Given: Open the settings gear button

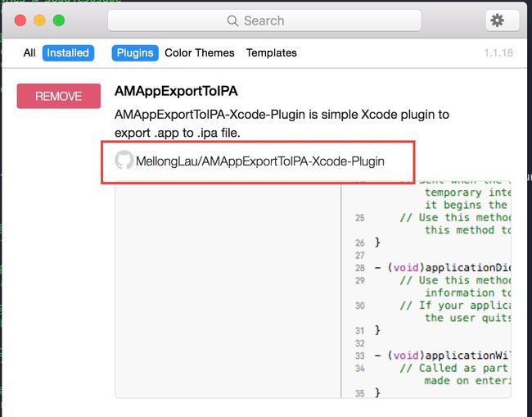Looking at the screenshot, I should tap(503, 20).
